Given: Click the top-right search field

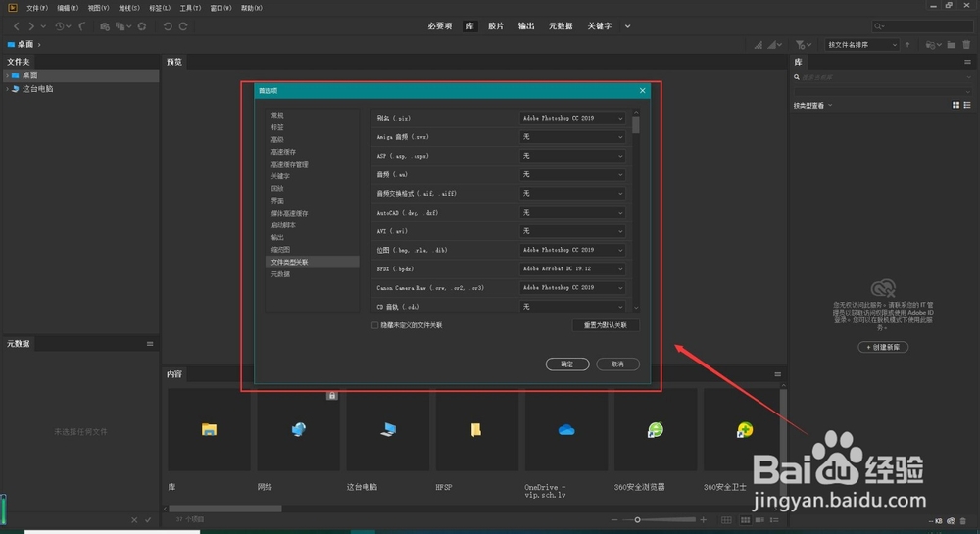Looking at the screenshot, I should coord(922,26).
